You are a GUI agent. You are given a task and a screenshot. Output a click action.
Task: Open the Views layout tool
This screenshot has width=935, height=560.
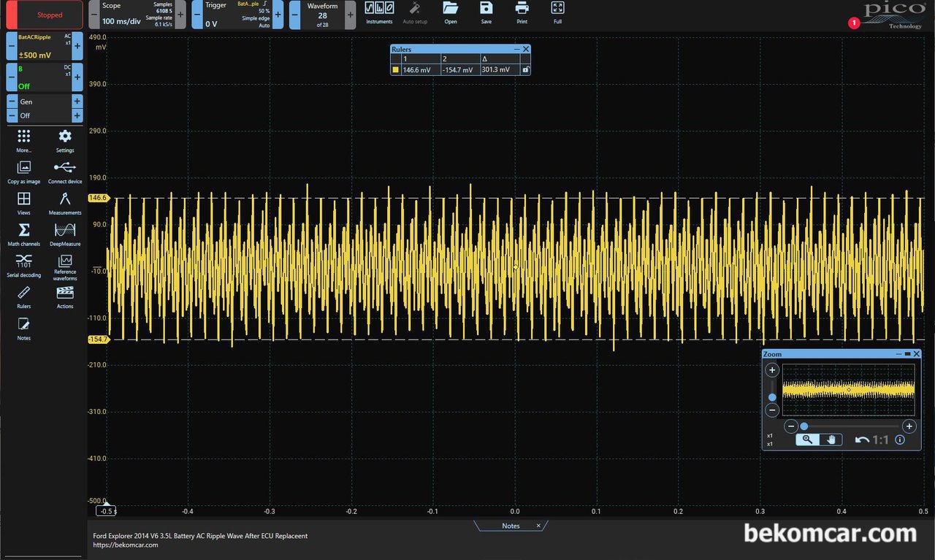[x=24, y=202]
